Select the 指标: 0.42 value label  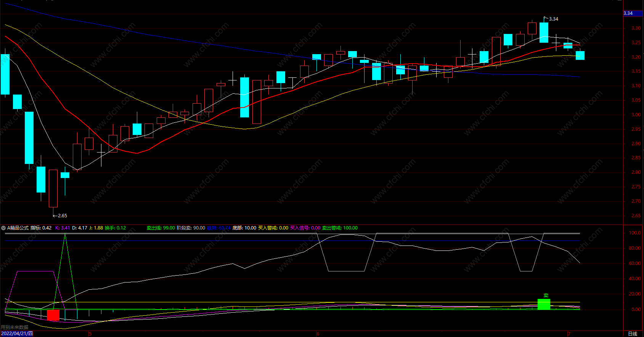[41, 228]
